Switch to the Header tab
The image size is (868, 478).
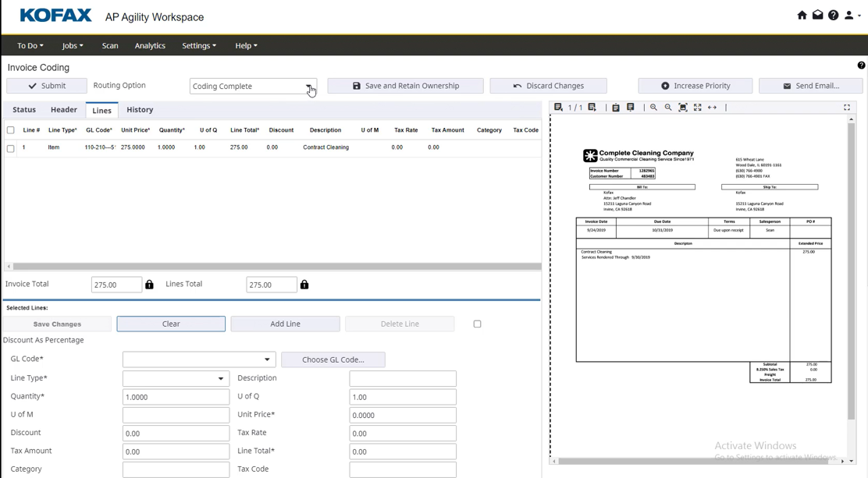63,110
